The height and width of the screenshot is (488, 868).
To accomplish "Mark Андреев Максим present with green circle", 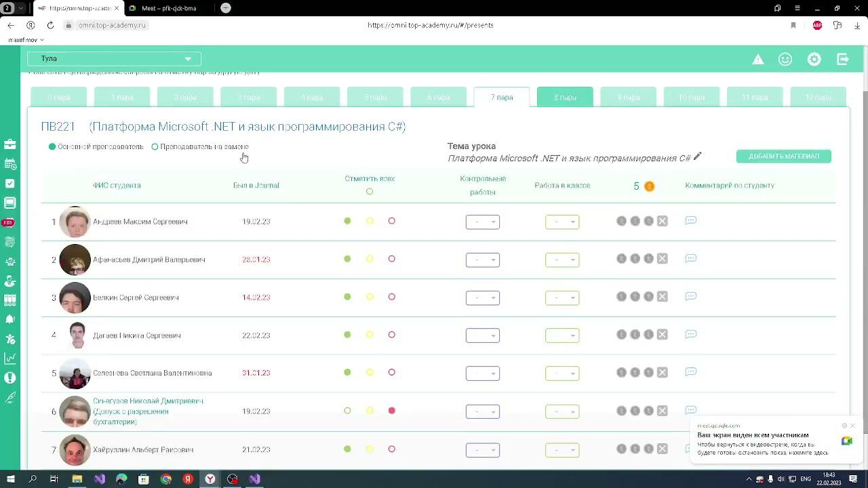I will (x=347, y=221).
